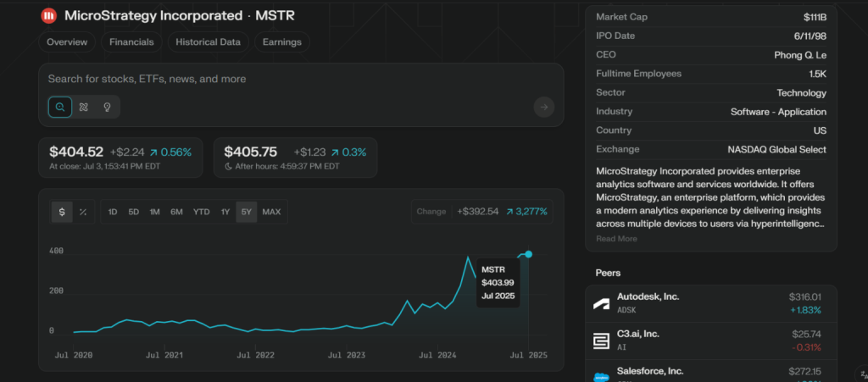
Task: Select the lightbulb mode icon in search box
Action: [107, 107]
